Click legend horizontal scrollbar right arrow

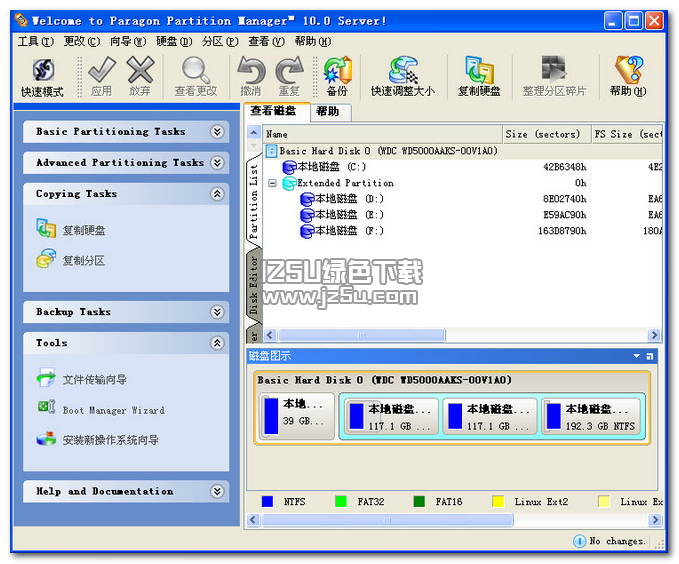(655, 519)
